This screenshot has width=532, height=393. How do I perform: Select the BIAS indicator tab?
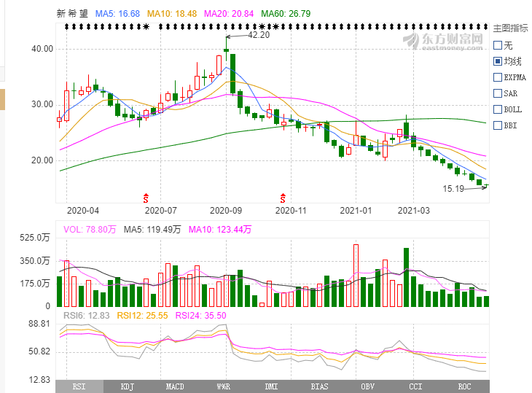[319, 386]
